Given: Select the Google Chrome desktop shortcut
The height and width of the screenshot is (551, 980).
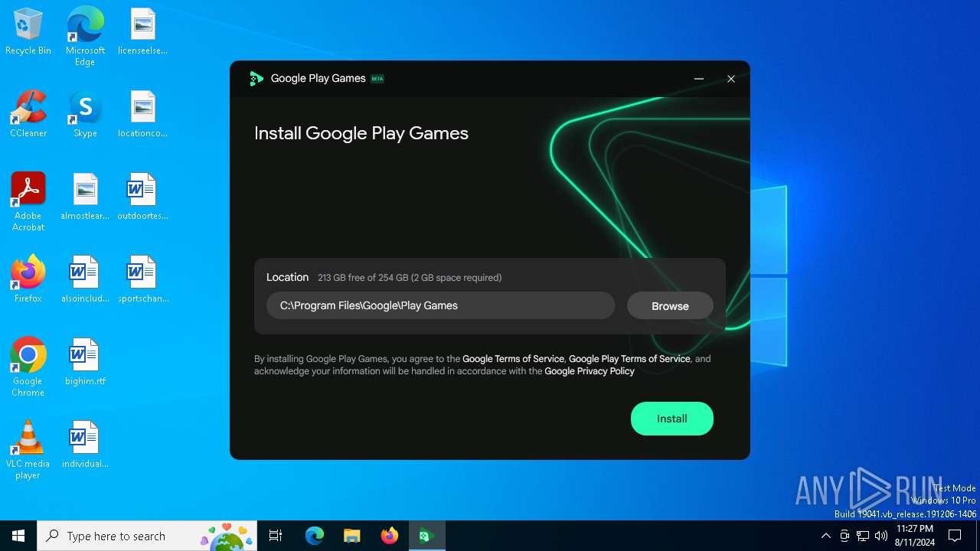Looking at the screenshot, I should tap(28, 367).
